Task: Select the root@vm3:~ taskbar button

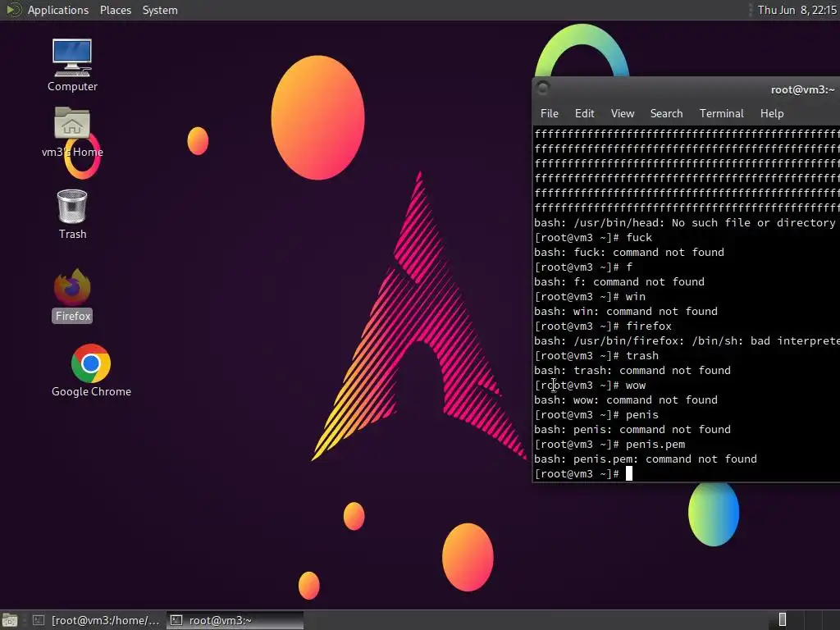Action: [235, 620]
